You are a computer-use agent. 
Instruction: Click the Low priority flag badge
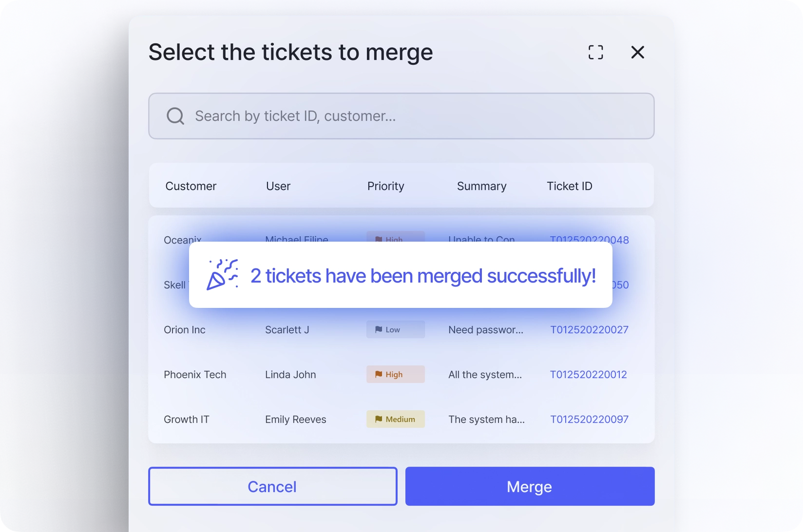395,330
